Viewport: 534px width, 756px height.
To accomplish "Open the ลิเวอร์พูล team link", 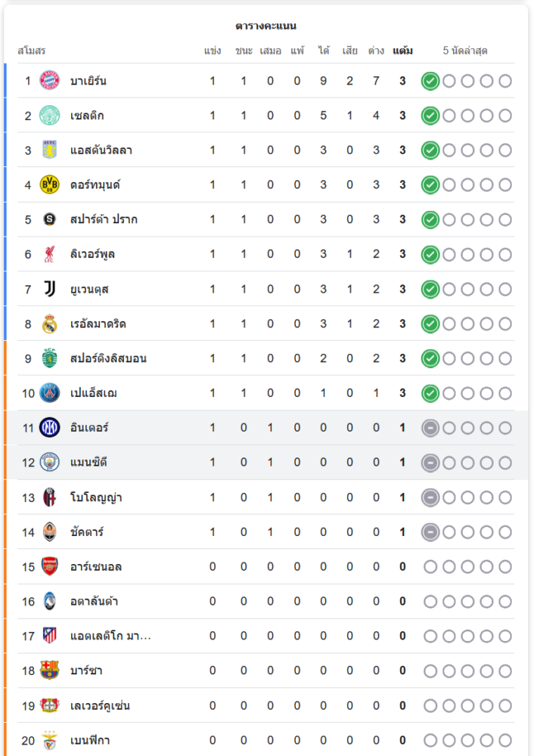I will point(92,254).
